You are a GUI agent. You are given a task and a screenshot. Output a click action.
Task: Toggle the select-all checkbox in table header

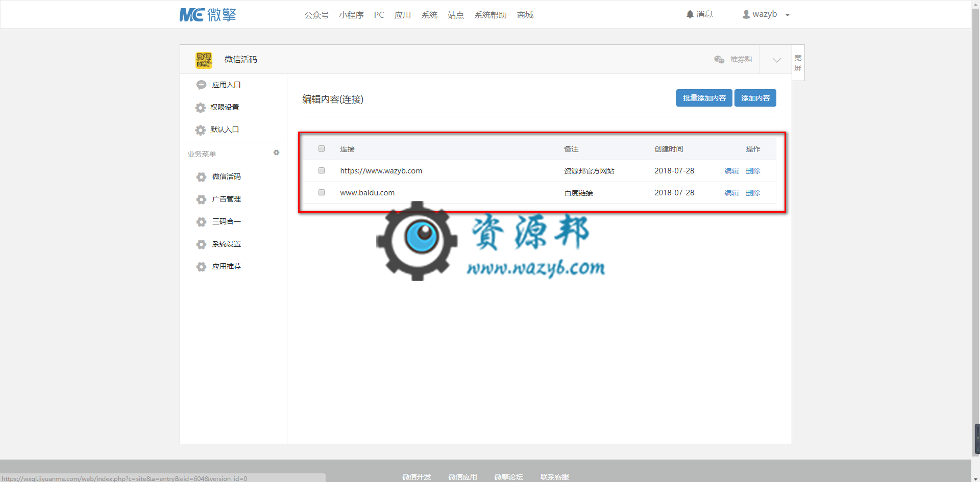coord(322,148)
